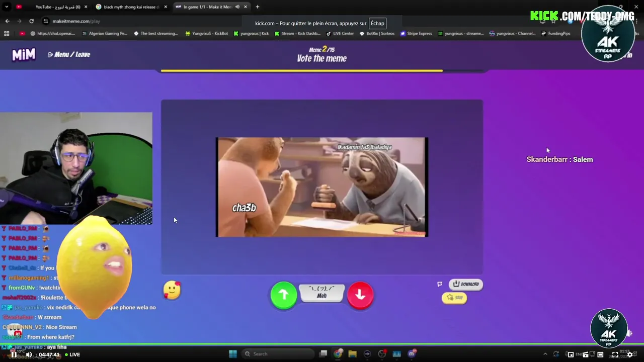Open Algerian Gaming Pe... bookmark

click(104, 34)
